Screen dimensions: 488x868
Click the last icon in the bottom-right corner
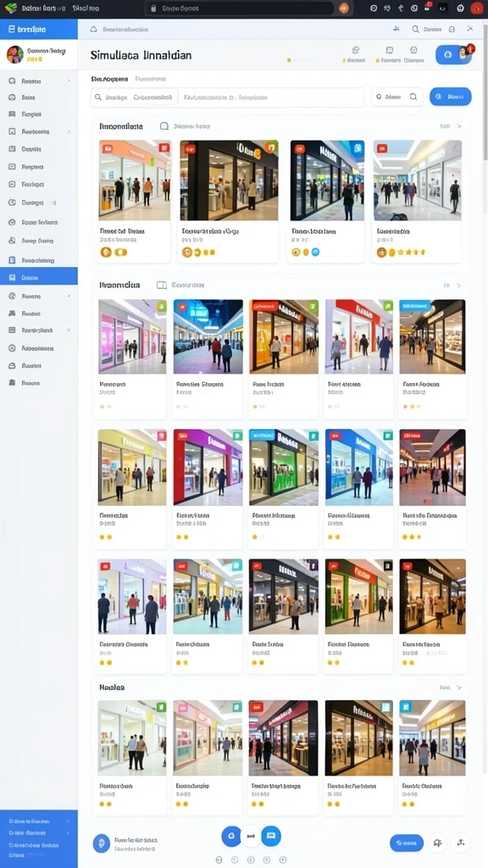(460, 843)
